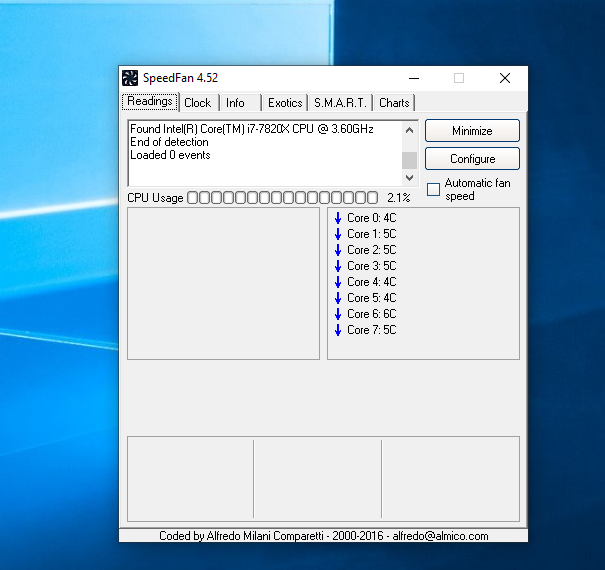605x570 pixels.
Task: Select the 'Core 0: 4C' temperature reading
Action: (372, 218)
